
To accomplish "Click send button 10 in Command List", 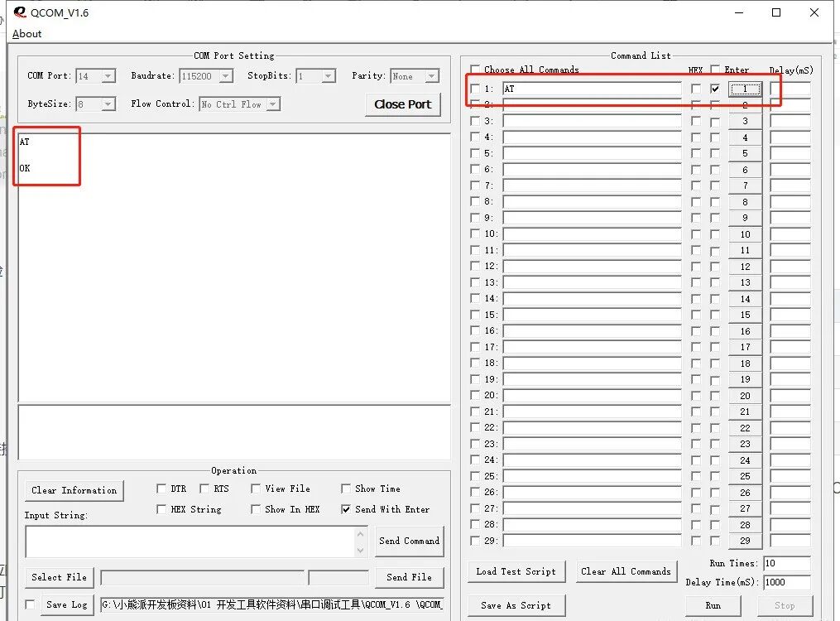I will pos(745,234).
